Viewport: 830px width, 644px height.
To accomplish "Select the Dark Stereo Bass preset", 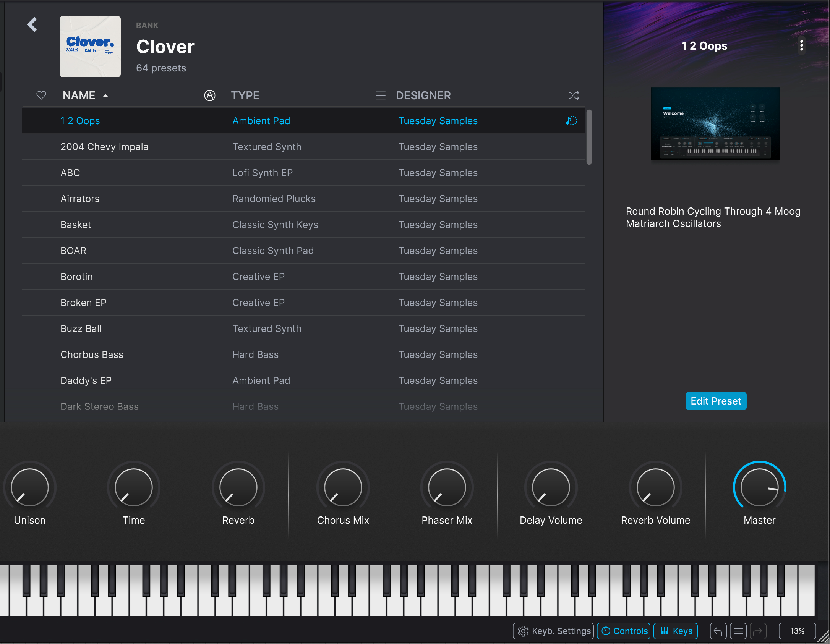I will tap(303, 406).
